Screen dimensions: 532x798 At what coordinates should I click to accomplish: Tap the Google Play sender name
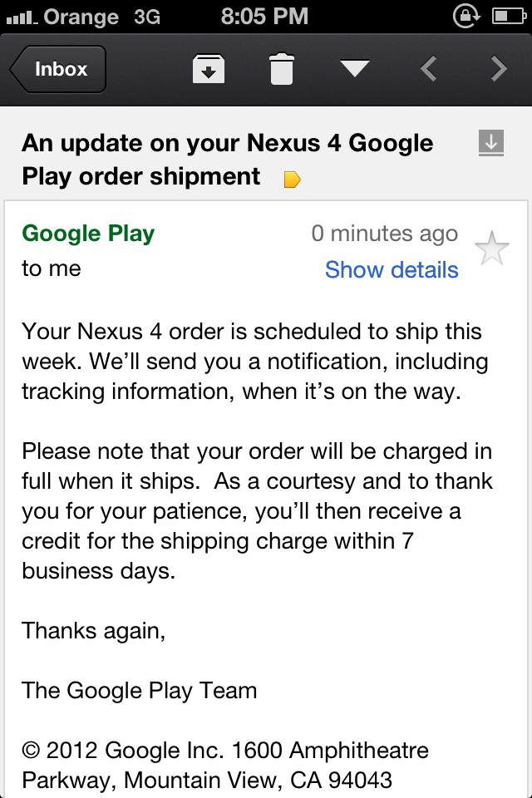click(x=88, y=234)
